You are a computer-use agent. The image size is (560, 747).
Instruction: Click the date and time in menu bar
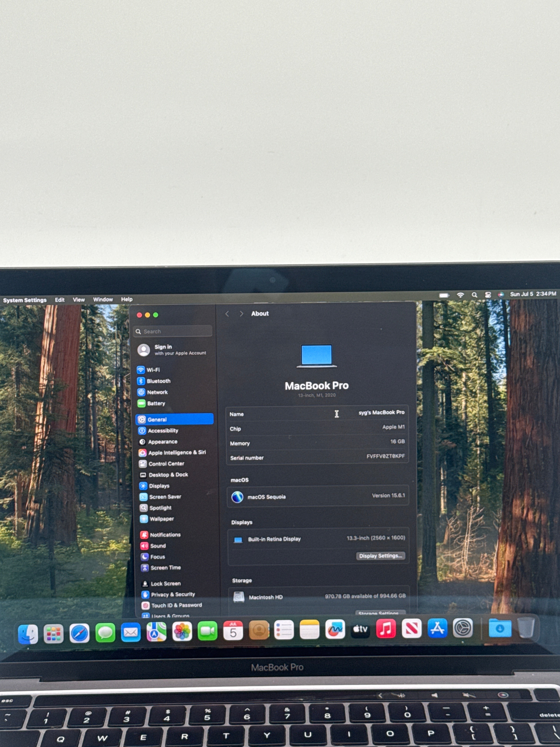533,294
